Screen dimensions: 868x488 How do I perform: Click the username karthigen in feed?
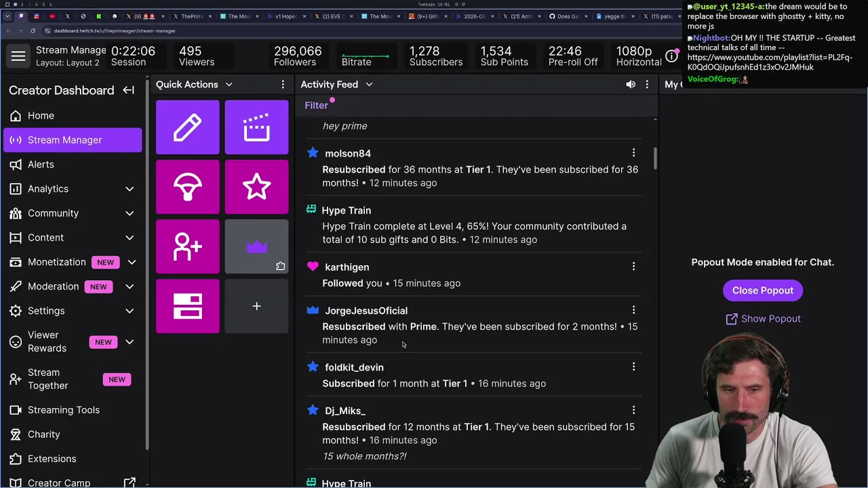(x=347, y=268)
